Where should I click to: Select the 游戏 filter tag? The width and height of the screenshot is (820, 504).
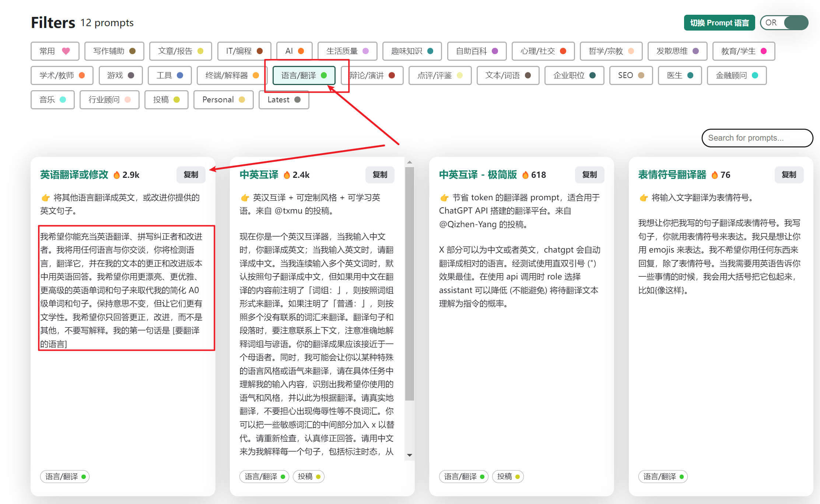pos(120,75)
